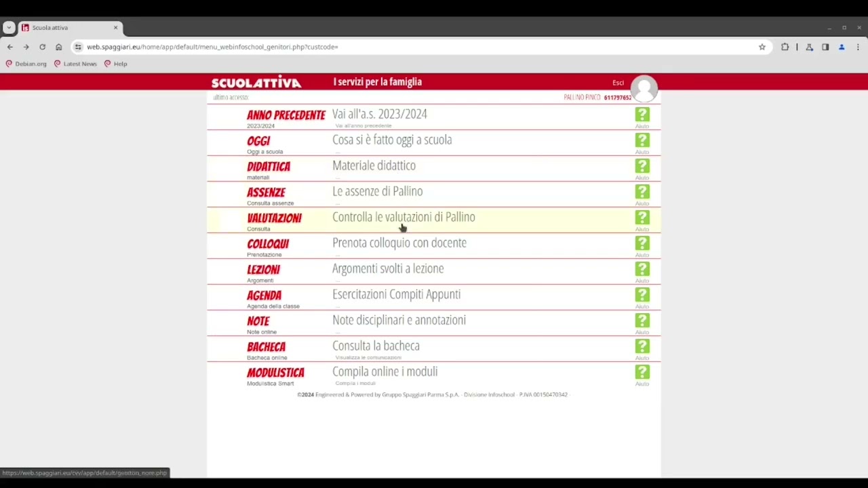Click the 'PALLINO PINCO' user name text
This screenshot has width=868, height=488.
(582, 98)
